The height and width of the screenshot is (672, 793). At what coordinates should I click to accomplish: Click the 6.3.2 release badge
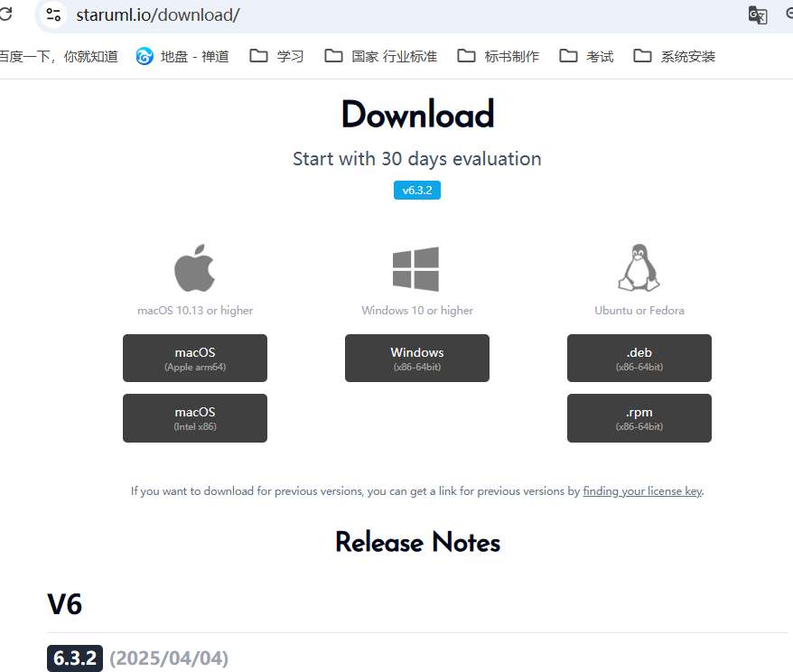[75, 658]
